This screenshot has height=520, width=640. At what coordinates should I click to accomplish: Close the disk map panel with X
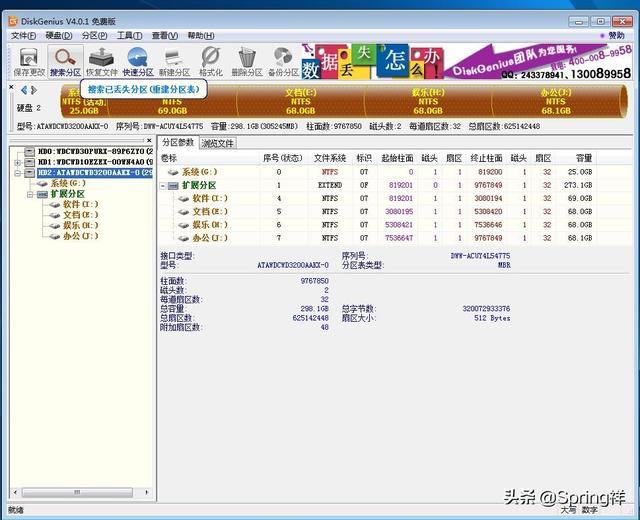(x=11, y=87)
